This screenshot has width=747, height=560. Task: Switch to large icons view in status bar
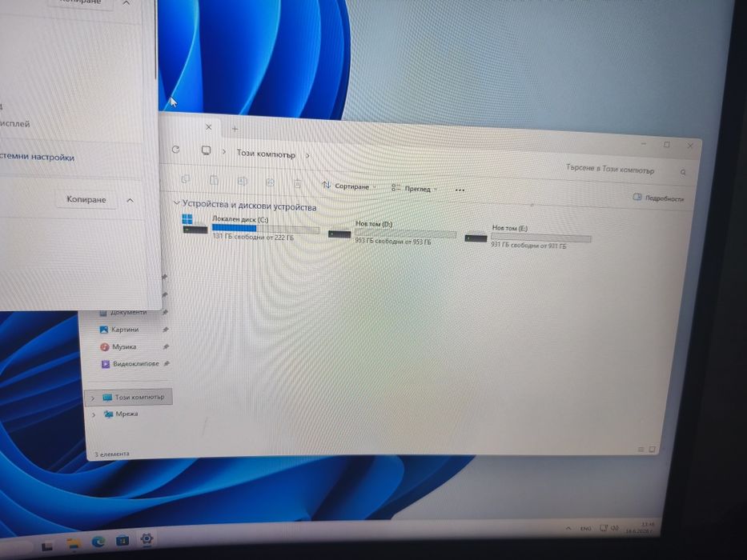tap(653, 449)
